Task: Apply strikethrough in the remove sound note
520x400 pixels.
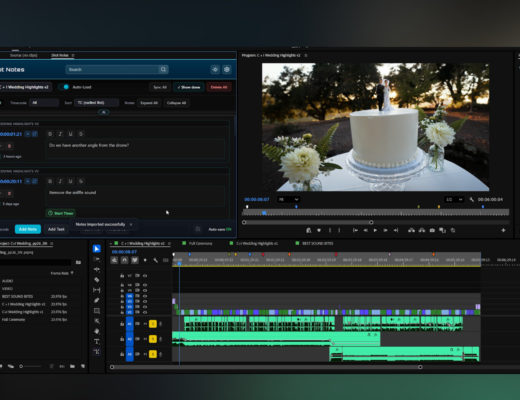Action: pos(81,181)
